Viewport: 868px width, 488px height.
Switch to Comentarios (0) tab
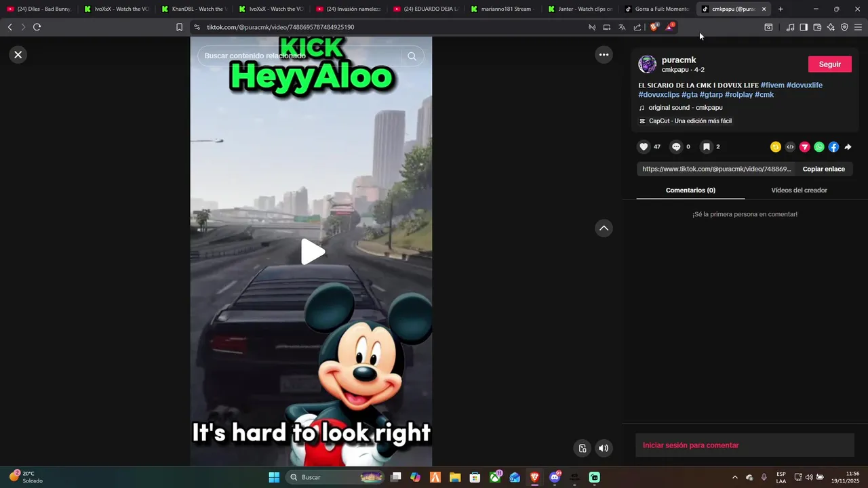click(690, 190)
